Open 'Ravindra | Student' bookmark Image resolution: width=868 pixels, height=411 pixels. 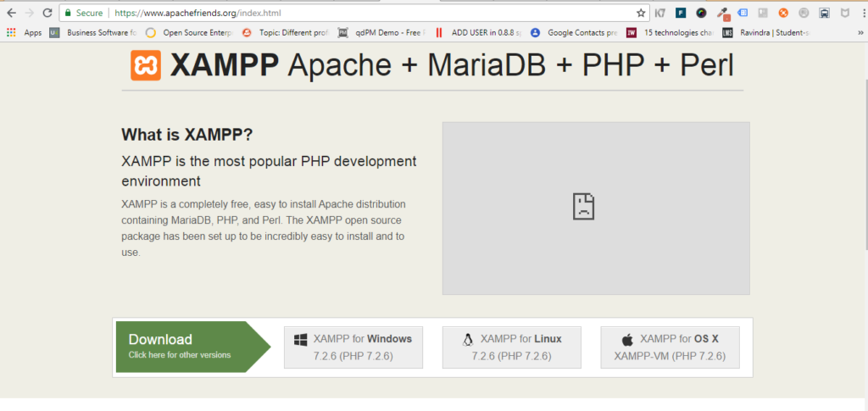[767, 33]
